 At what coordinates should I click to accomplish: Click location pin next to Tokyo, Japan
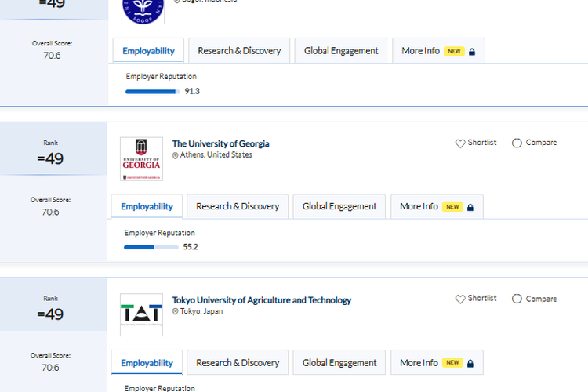(x=176, y=311)
